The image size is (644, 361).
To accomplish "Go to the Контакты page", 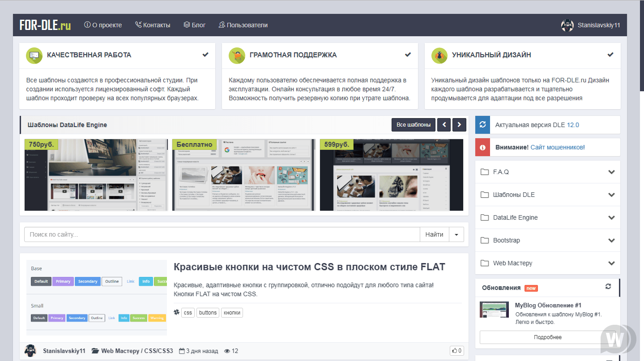I will point(153,25).
